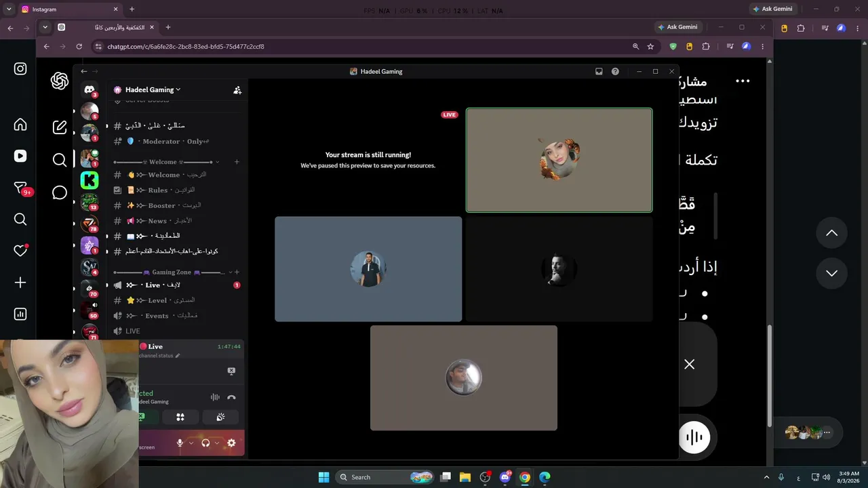Toggle microphone mute in Discord
Screen dimensions: 868x488
(180, 443)
